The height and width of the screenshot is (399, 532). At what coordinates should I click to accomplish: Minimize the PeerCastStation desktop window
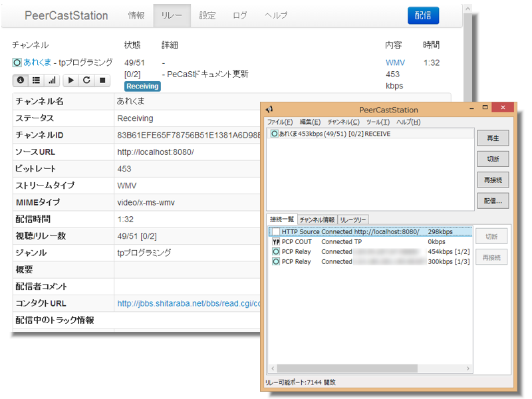(471, 108)
